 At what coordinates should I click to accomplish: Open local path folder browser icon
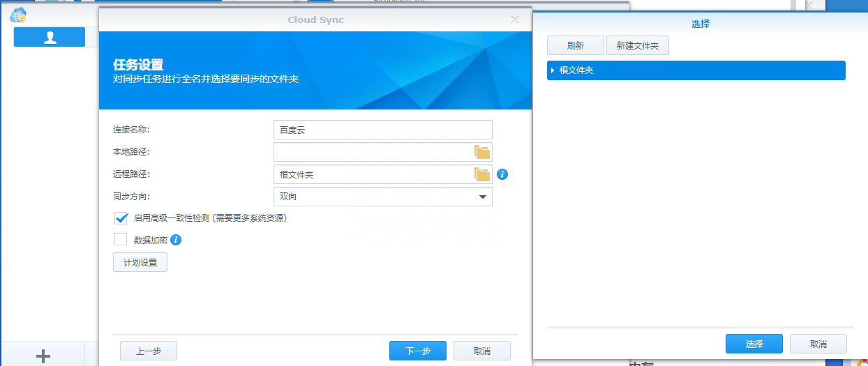click(x=482, y=152)
